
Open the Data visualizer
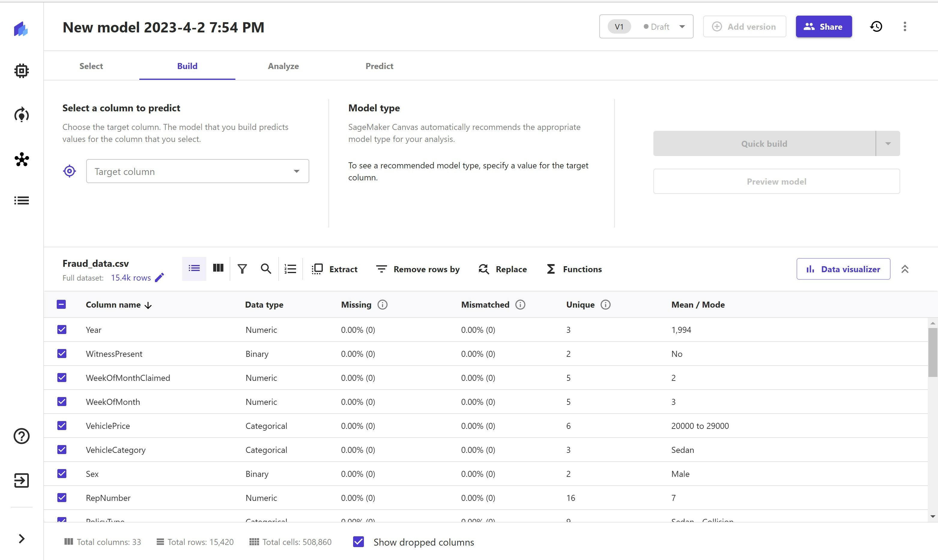coord(843,269)
